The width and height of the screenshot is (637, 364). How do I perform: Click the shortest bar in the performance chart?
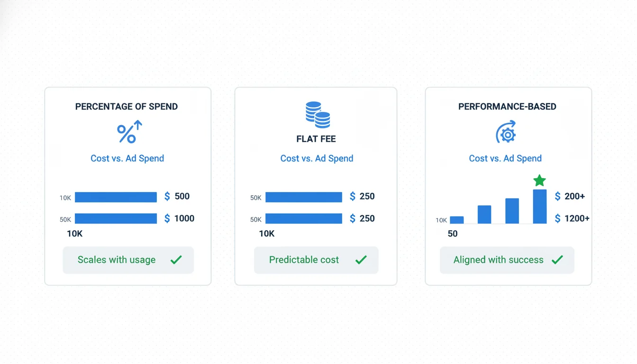click(x=456, y=220)
